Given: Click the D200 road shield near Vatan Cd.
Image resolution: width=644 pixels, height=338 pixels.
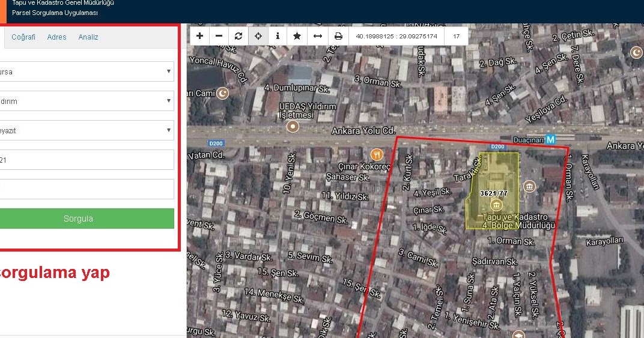Looking at the screenshot, I should coord(216,143).
